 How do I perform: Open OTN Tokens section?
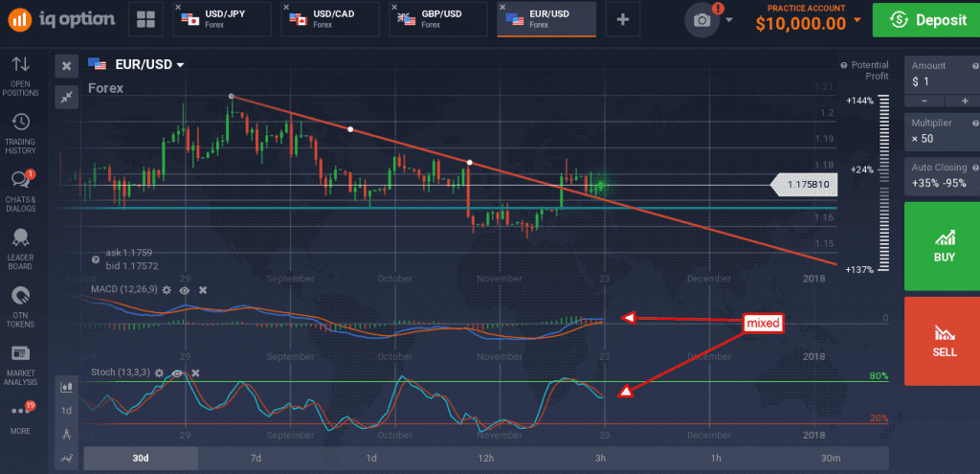pyautogui.click(x=21, y=307)
